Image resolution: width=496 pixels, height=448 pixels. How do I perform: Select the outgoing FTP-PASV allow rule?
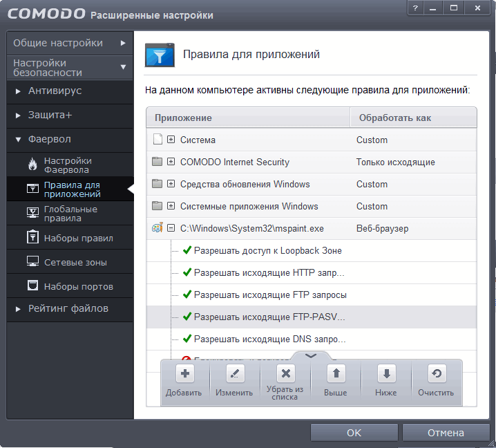click(269, 317)
